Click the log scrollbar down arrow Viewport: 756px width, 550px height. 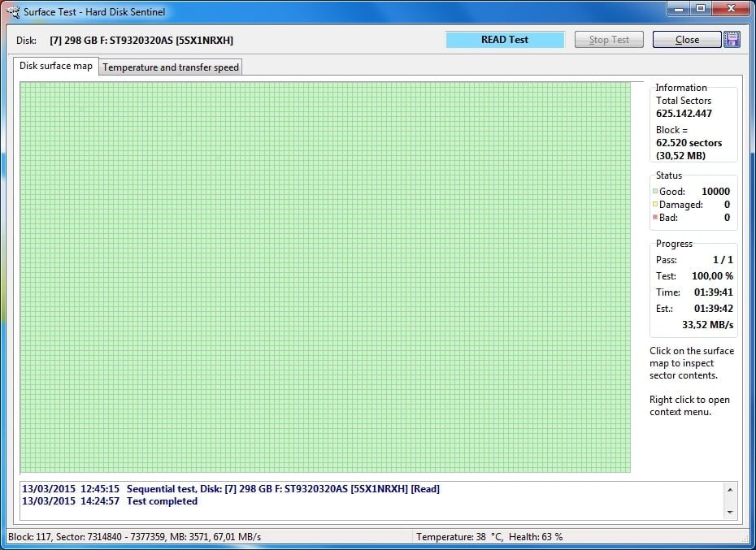(x=730, y=512)
